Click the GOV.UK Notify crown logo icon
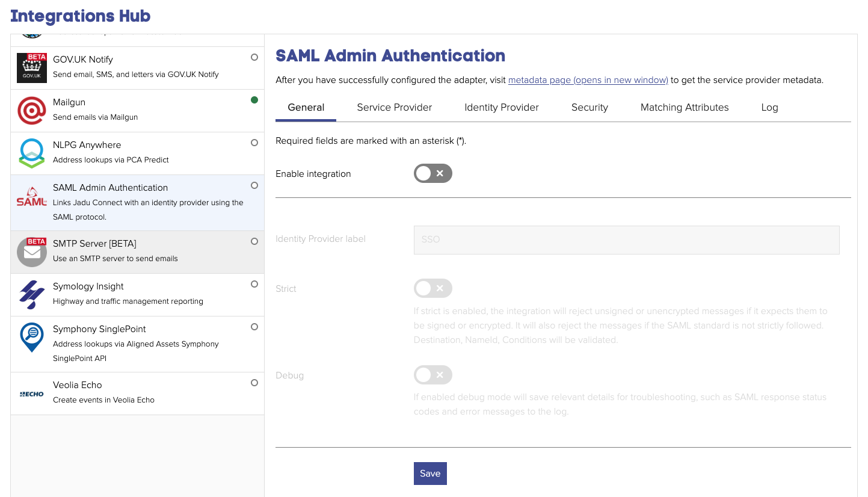868x497 pixels. point(32,68)
